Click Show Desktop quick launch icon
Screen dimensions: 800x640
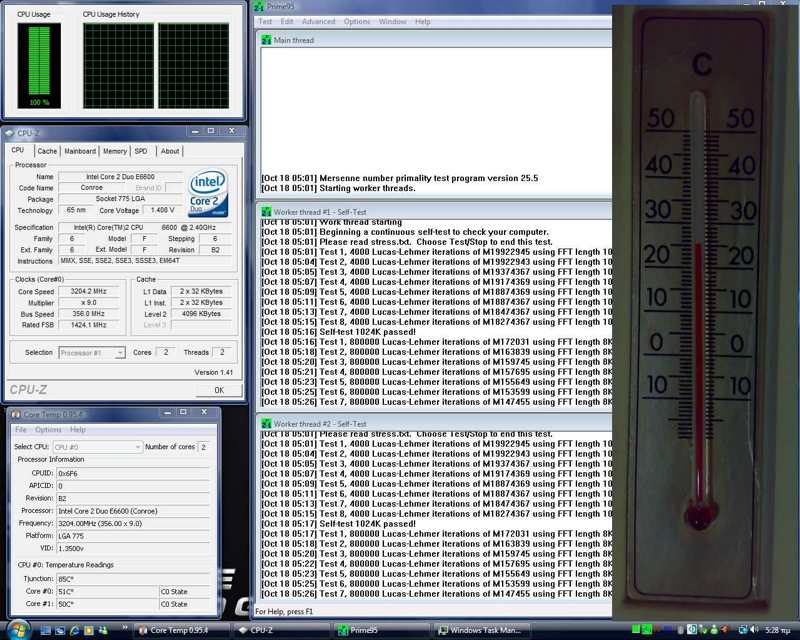pyautogui.click(x=45, y=630)
